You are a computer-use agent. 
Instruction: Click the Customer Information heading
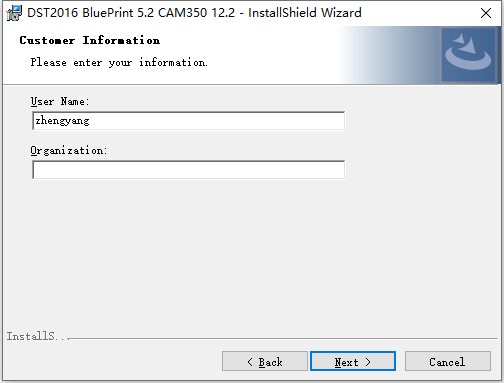coord(90,40)
